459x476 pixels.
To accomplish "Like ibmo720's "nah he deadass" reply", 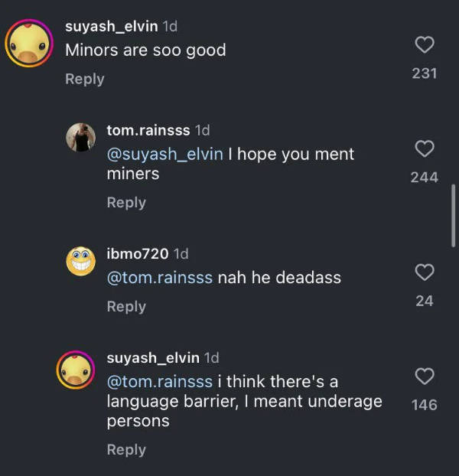I will click(x=424, y=272).
